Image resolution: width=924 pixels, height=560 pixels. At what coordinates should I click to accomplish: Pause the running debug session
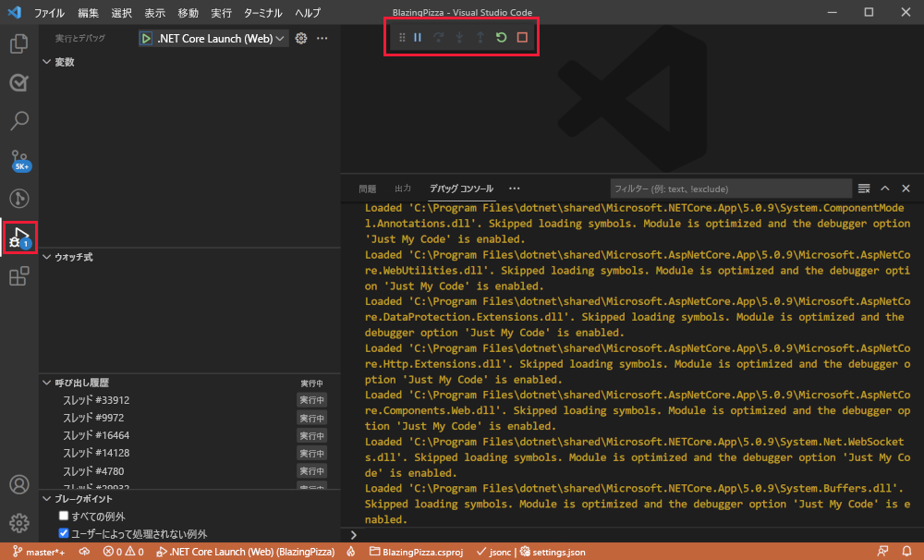pyautogui.click(x=420, y=37)
